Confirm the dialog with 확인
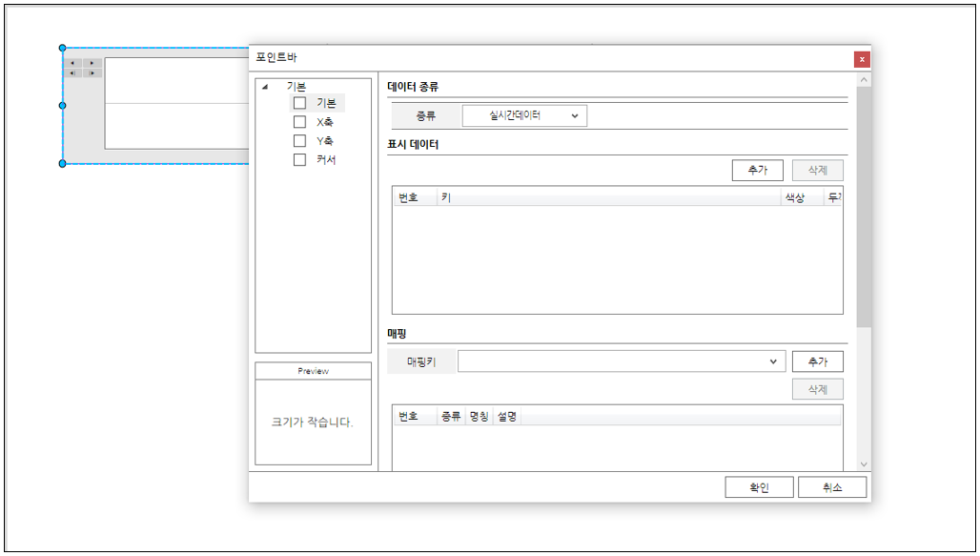The image size is (980, 556). click(760, 487)
